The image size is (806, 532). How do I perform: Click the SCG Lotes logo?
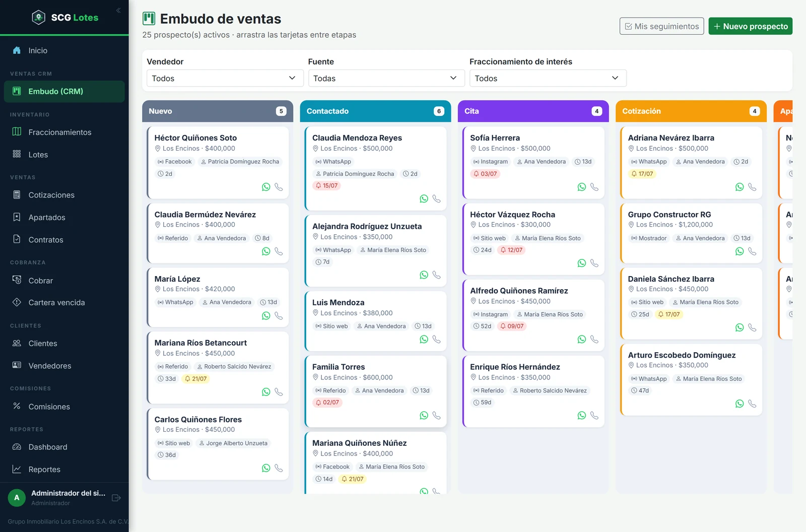click(x=65, y=18)
